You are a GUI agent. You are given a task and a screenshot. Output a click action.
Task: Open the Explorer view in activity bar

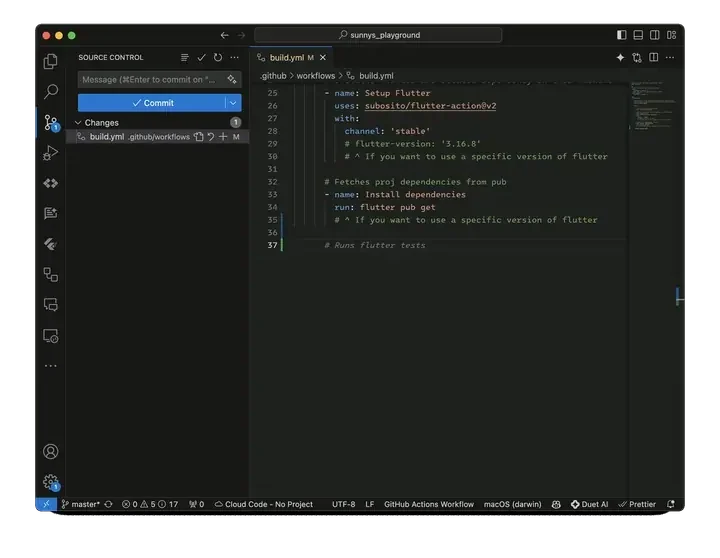pos(51,62)
